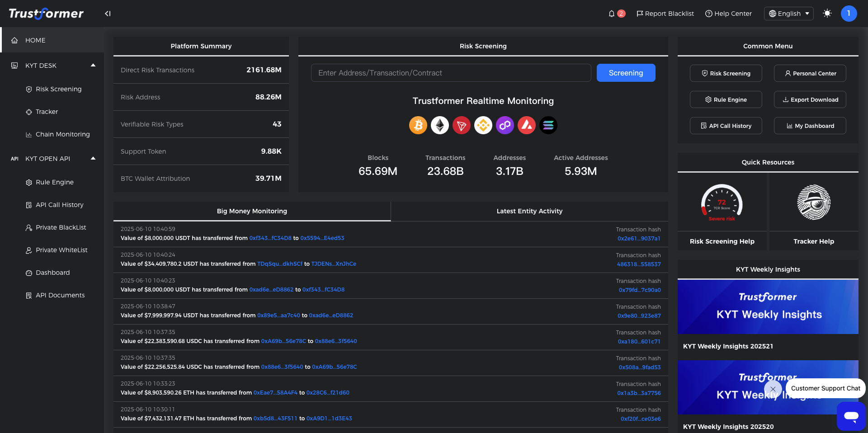Open KYT Weekly Insights 202520 title

pyautogui.click(x=728, y=427)
